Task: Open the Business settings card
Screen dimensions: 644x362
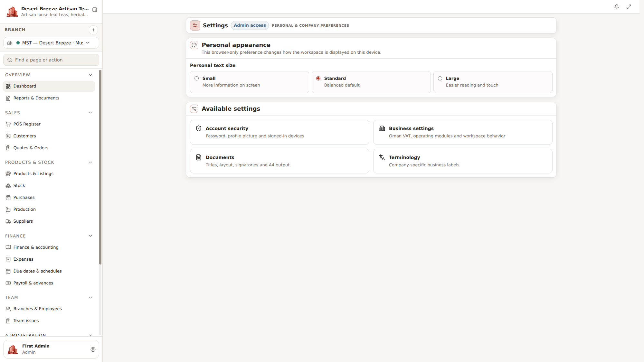Action: click(463, 132)
